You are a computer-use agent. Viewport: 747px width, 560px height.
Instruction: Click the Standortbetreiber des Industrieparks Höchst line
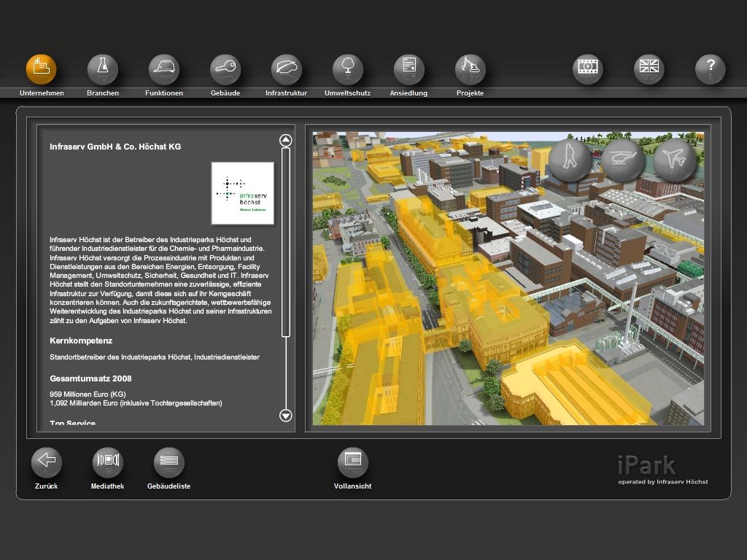(x=155, y=357)
